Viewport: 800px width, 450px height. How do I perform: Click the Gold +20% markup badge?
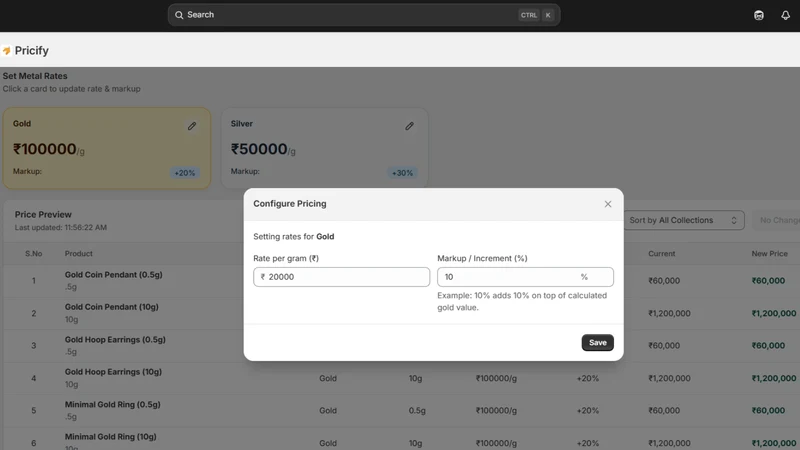click(x=184, y=173)
